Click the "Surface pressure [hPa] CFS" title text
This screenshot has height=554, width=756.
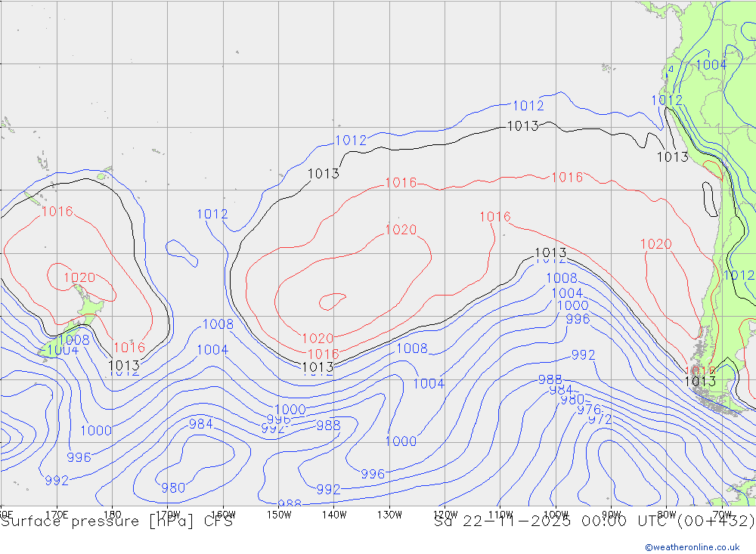[117, 522]
